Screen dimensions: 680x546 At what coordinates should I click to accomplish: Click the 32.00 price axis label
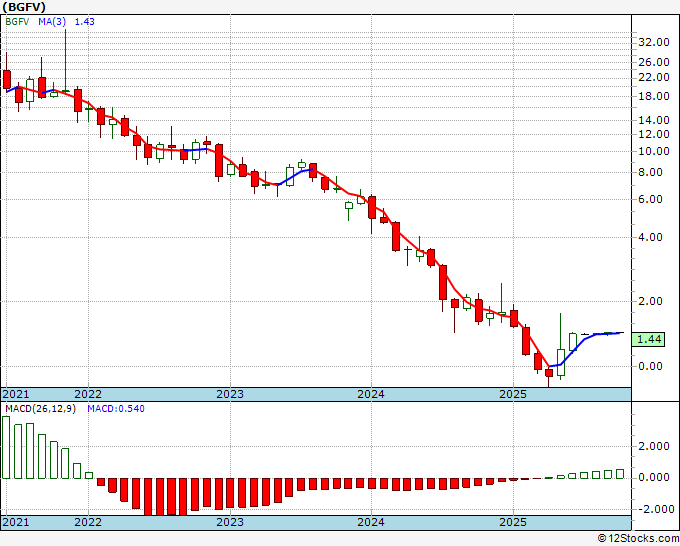coord(654,42)
